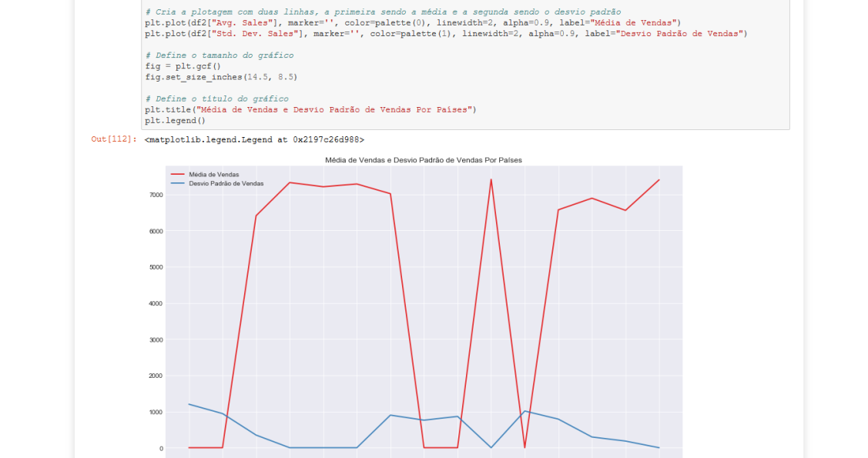Click the comment '# Define o tamanho do gráfico'
Viewport: 868px width, 458px height.
point(220,55)
